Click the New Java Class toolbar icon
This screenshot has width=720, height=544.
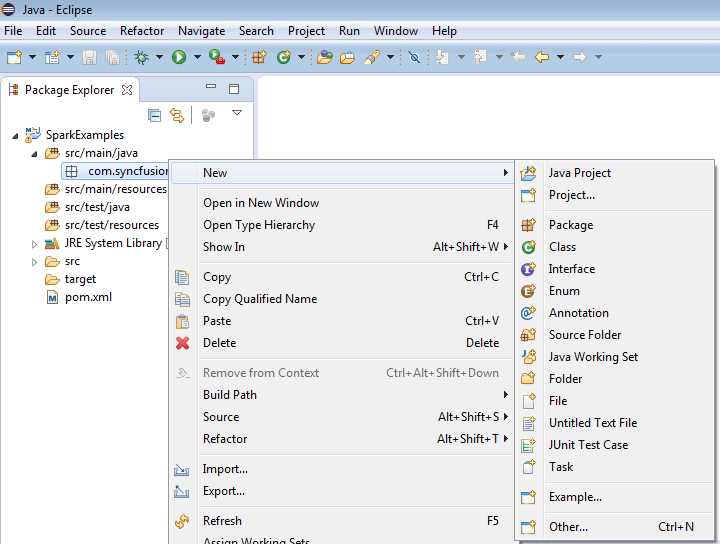284,57
